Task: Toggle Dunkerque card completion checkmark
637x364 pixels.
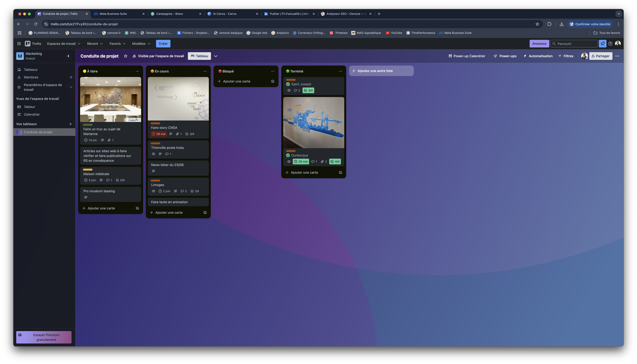Action: (x=288, y=155)
